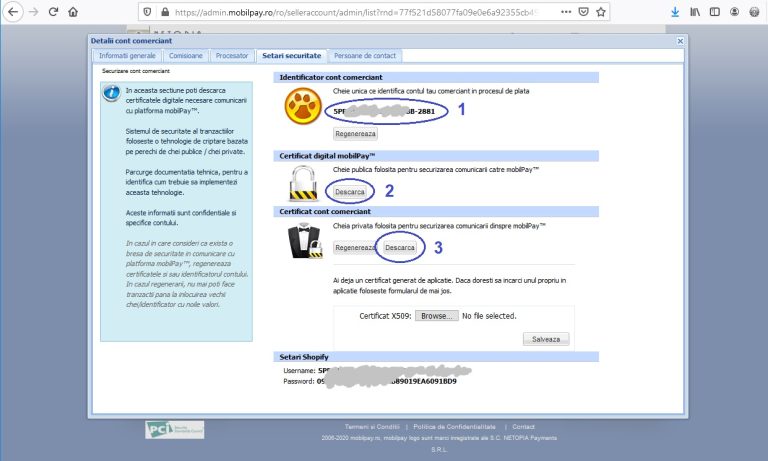Screen dimensions: 768x461
Task: Select the Setari securitate tab
Action: point(292,56)
